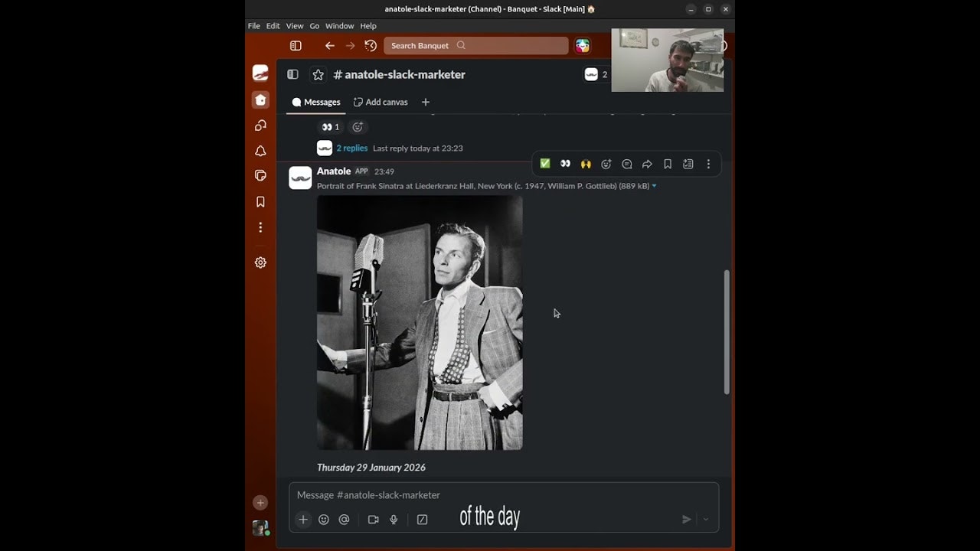980x551 pixels.
Task: Open the 2 replies thread link
Action: (352, 148)
